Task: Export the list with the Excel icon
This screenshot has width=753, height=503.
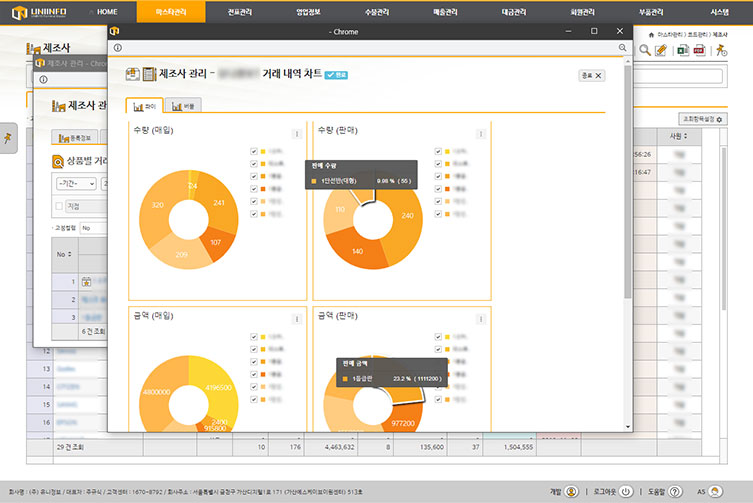Action: [682, 50]
